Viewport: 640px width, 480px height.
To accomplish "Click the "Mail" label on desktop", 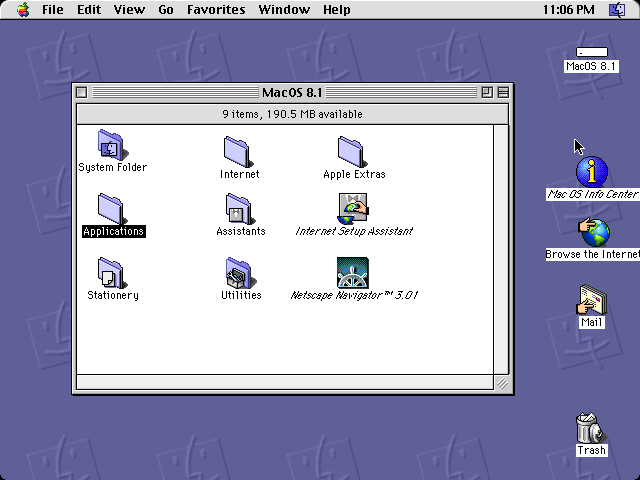I will [x=591, y=322].
